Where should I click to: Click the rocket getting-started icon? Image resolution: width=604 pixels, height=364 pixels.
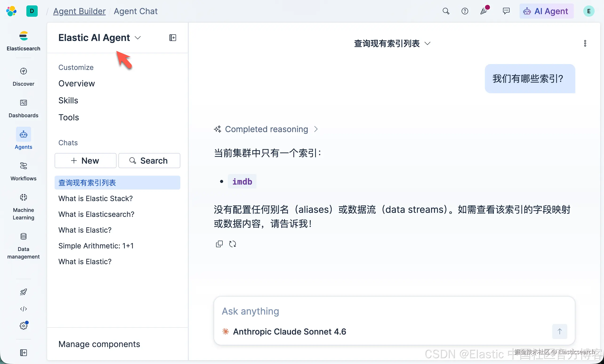pyautogui.click(x=24, y=292)
